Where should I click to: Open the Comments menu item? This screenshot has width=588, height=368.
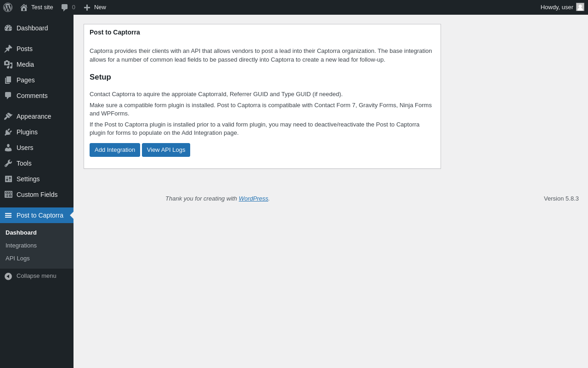click(37, 96)
